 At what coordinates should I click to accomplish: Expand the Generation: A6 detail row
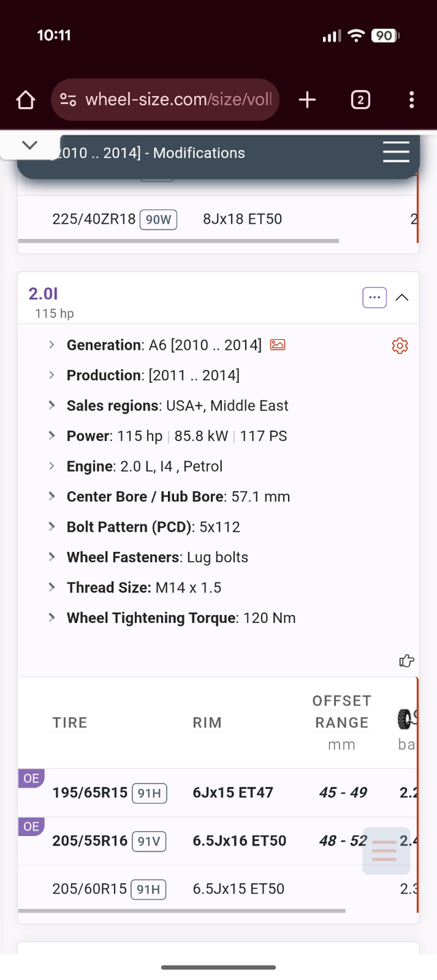point(51,345)
